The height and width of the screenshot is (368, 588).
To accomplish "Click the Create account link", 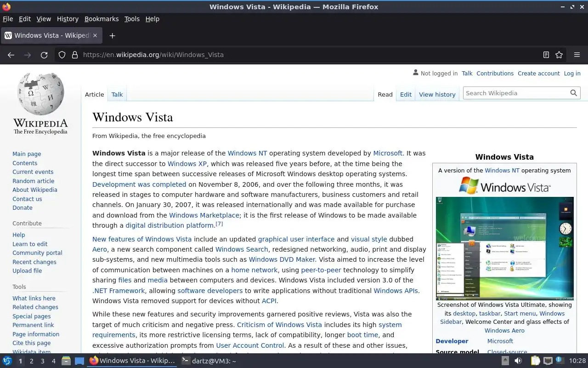I will tap(539, 73).
